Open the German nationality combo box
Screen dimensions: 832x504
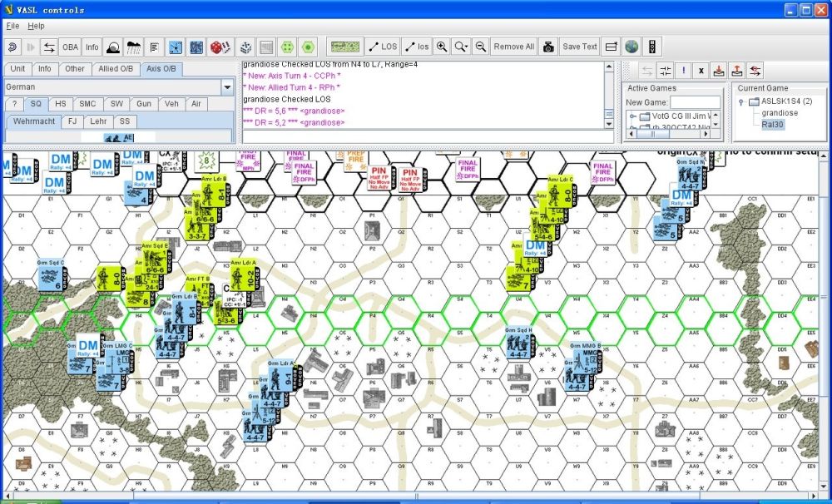point(119,87)
